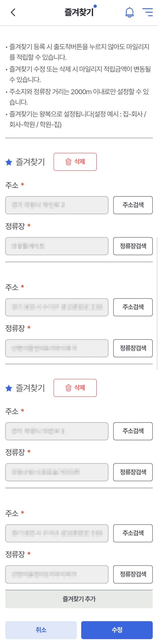The image size is (158, 644).
Task: Click the star icon beside second 즐겨찾기 heading
Action: coord(9,388)
